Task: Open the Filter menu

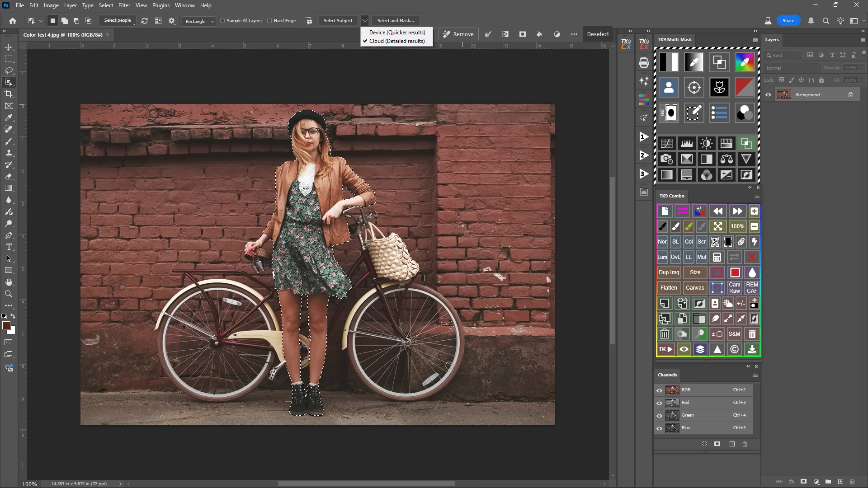Action: [124, 5]
